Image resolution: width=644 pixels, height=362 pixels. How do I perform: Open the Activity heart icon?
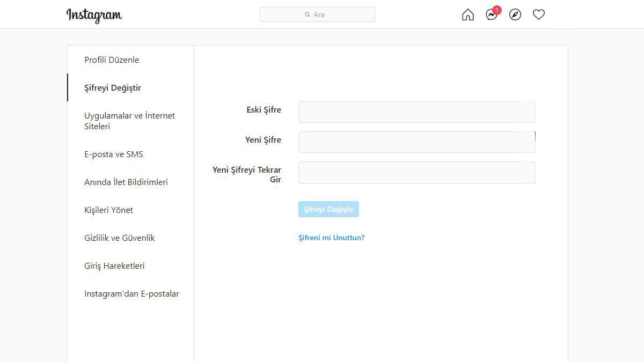pyautogui.click(x=539, y=15)
